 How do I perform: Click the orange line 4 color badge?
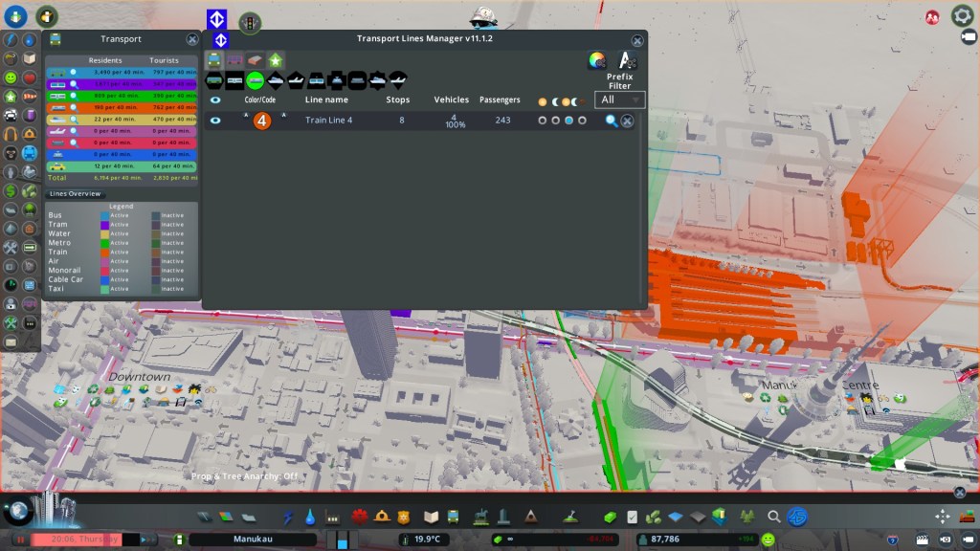click(262, 121)
